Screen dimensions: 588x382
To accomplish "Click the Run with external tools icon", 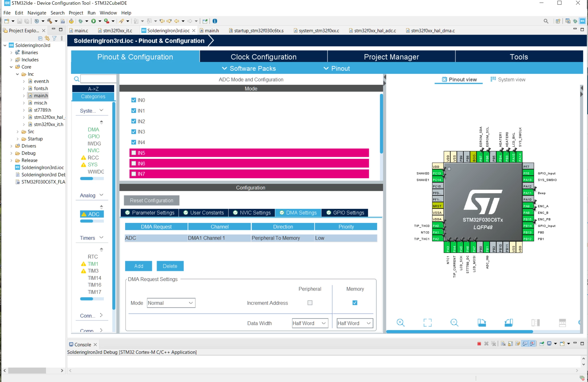I will (x=106, y=21).
